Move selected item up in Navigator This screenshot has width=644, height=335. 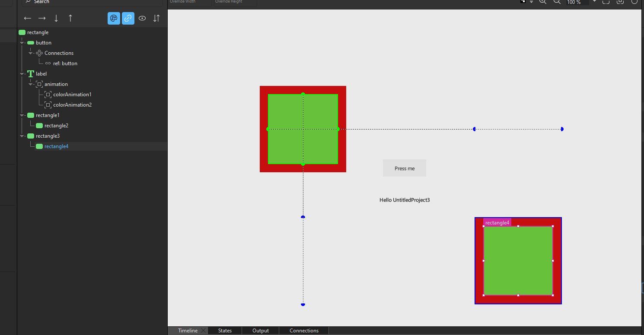pyautogui.click(x=70, y=18)
